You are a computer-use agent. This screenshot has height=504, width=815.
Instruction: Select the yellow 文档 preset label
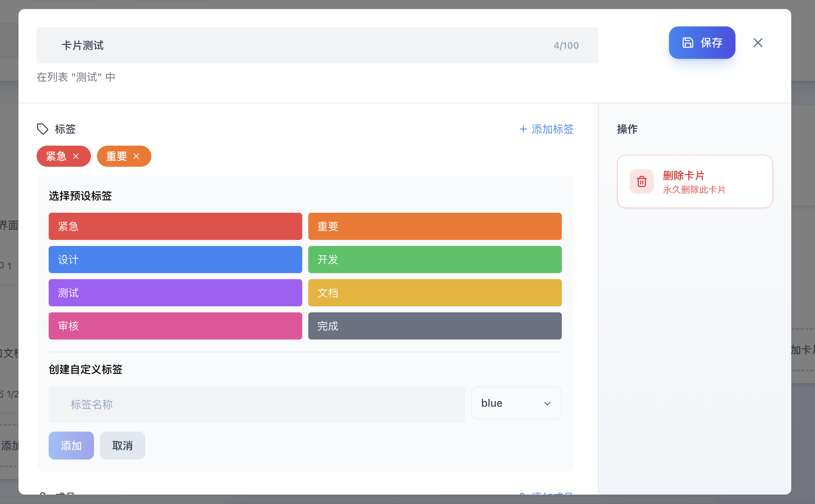[435, 293]
